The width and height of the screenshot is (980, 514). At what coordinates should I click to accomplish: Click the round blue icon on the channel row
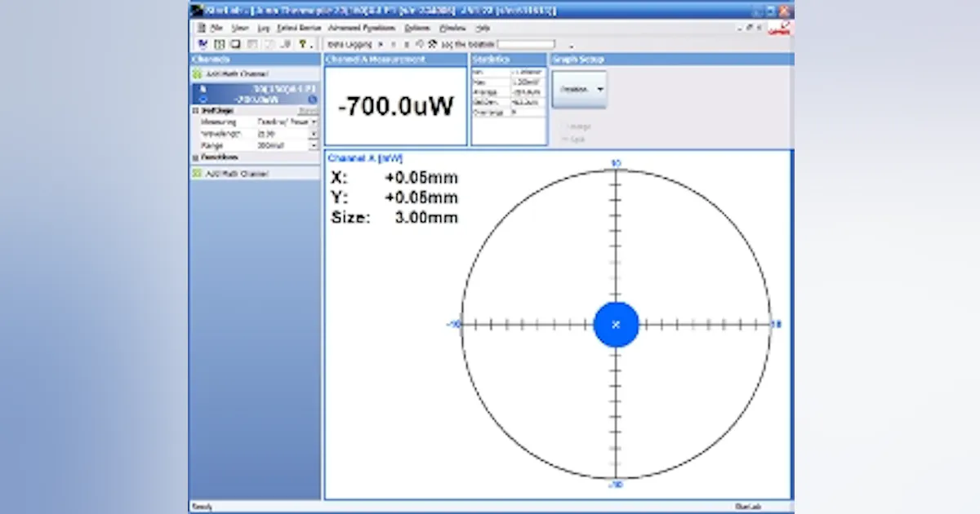312,99
